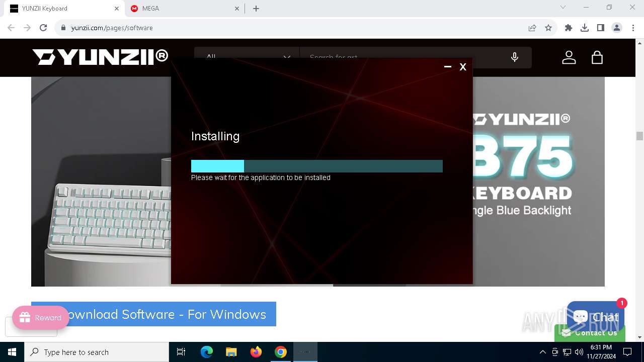Open the tab search dropdown
644x362 pixels.
tap(563, 8)
